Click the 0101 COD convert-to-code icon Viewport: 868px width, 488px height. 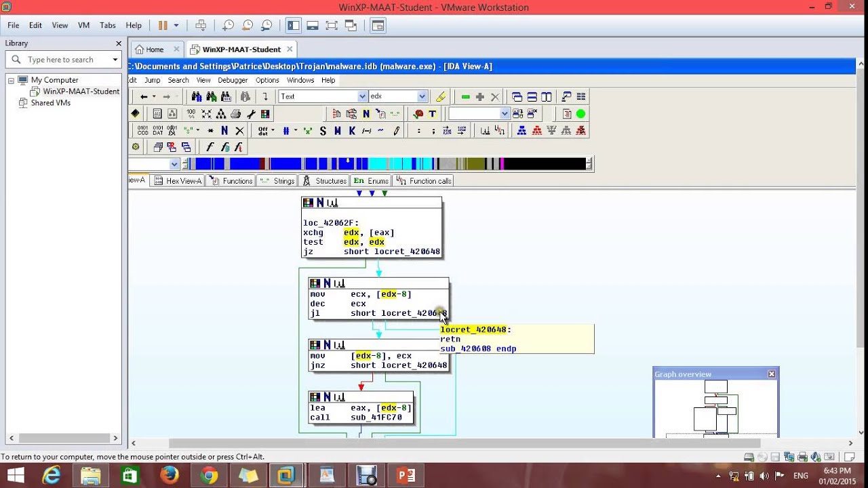click(142, 130)
